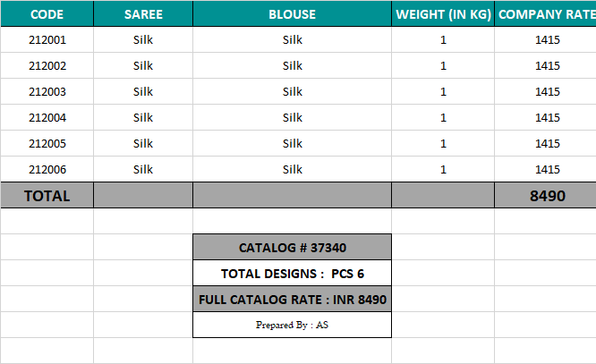Viewport: 596px width, 364px height.
Task: Click the WEIGHT (IN KG) header cell
Action: [443, 14]
